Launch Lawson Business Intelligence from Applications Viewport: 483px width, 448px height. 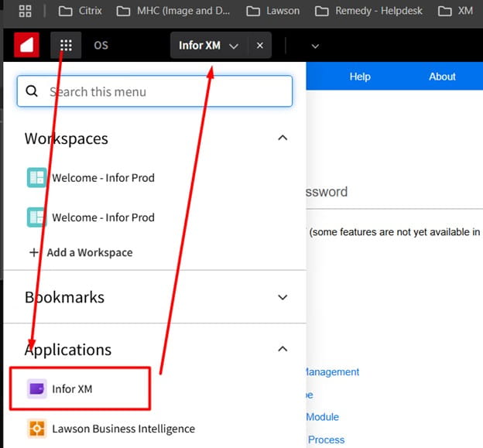[122, 429]
